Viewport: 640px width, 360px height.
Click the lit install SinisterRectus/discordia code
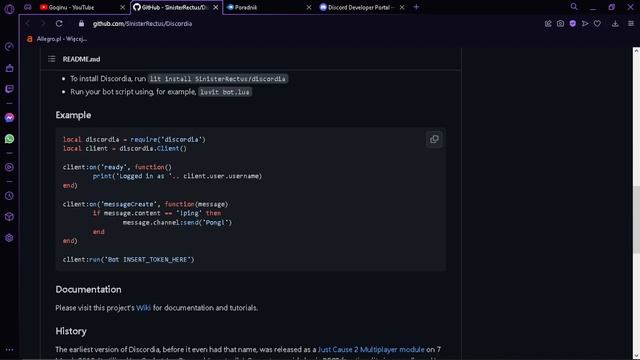(x=218, y=79)
